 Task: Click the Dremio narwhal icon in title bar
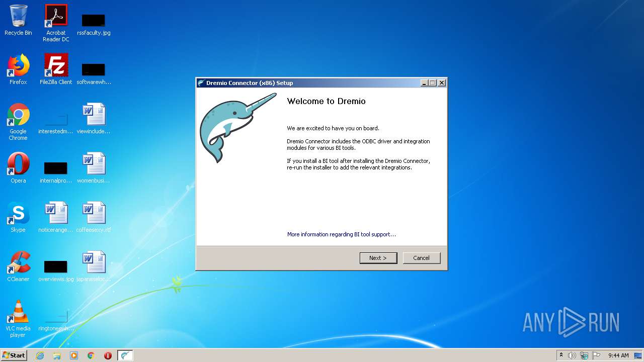pyautogui.click(x=201, y=83)
